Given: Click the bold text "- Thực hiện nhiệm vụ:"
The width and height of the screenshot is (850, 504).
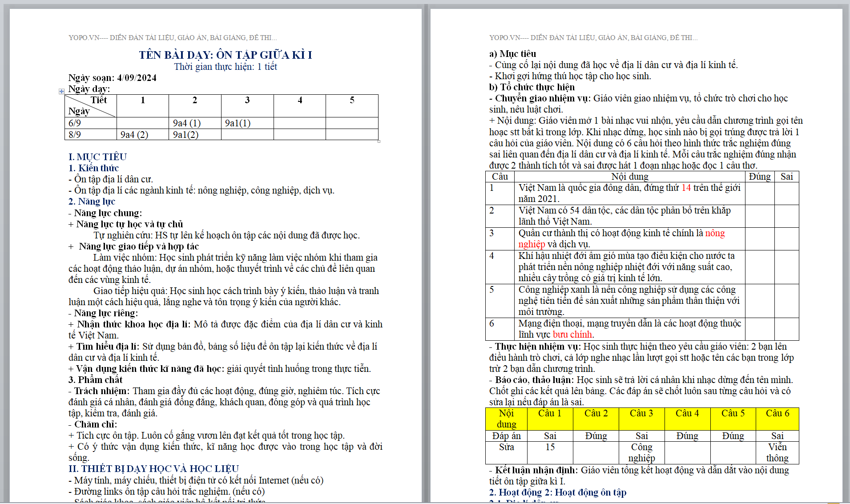Looking at the screenshot, I should 535,347.
